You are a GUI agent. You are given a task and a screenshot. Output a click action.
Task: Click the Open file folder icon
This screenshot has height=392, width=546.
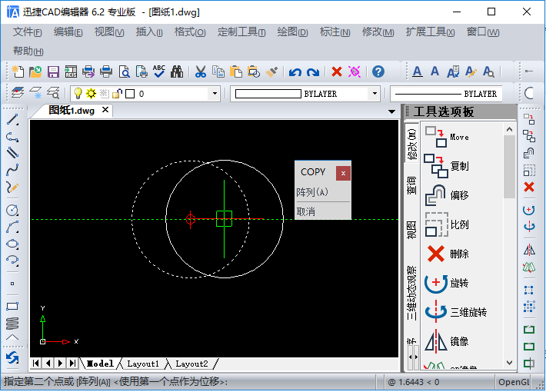pos(35,71)
